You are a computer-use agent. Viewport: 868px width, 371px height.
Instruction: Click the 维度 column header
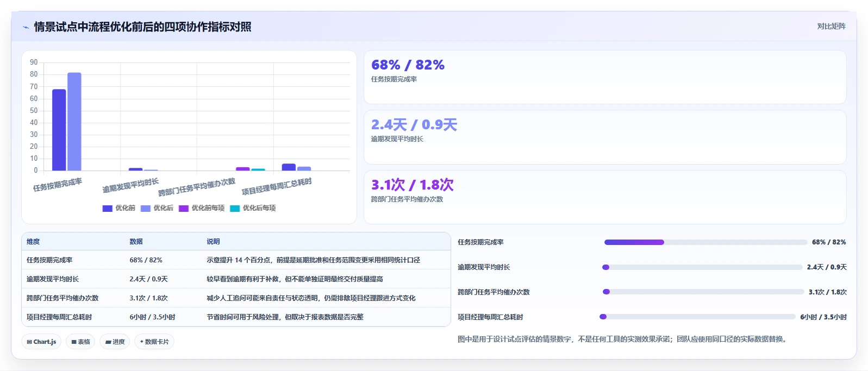(33, 242)
